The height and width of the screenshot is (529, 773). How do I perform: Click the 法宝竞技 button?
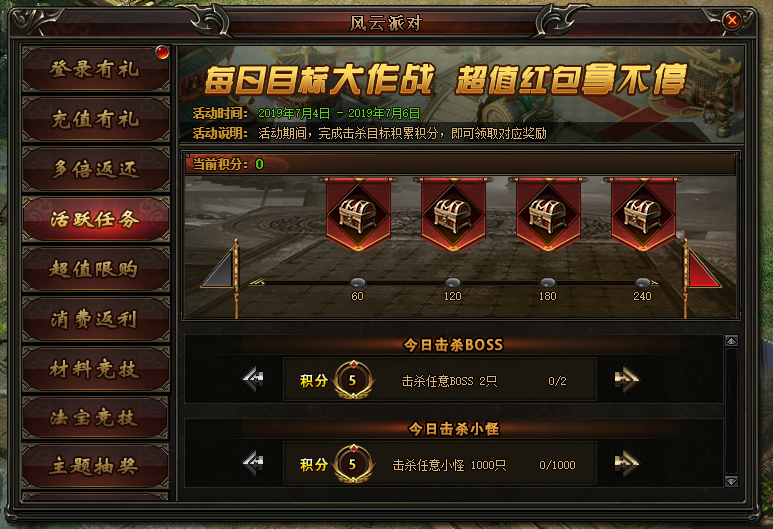(96, 418)
